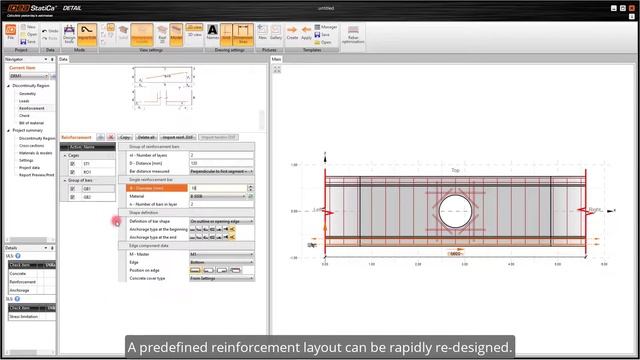Screen dimensions: 640x360
Task: Open the Material dropdown
Action: tap(218, 196)
